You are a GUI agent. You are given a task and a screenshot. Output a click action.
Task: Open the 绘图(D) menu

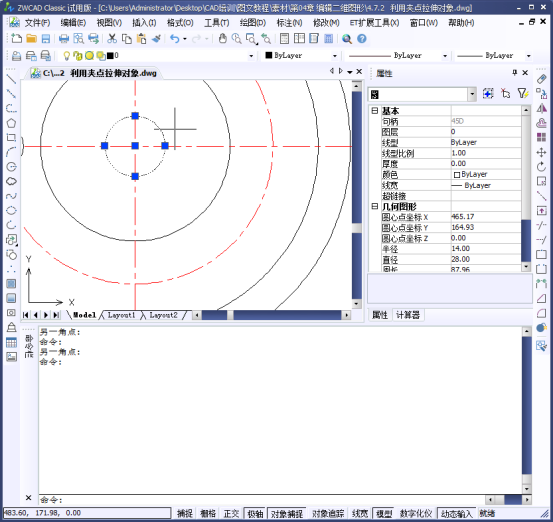click(253, 23)
